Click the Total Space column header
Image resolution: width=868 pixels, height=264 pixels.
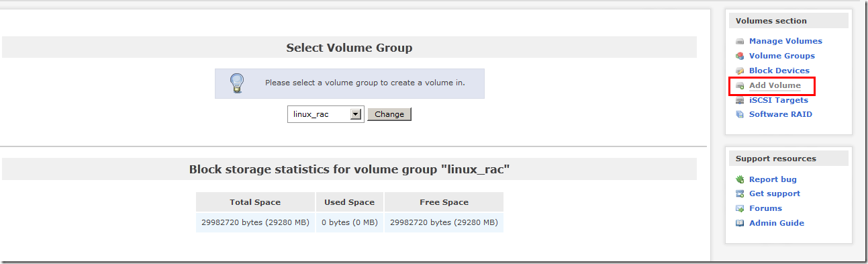(x=255, y=202)
